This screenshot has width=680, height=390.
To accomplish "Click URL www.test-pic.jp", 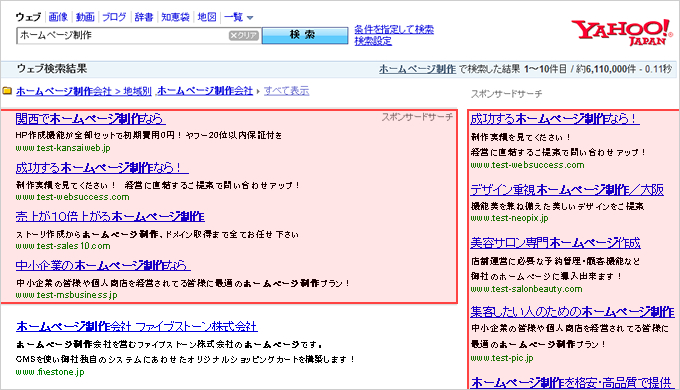I will pos(502,358).
